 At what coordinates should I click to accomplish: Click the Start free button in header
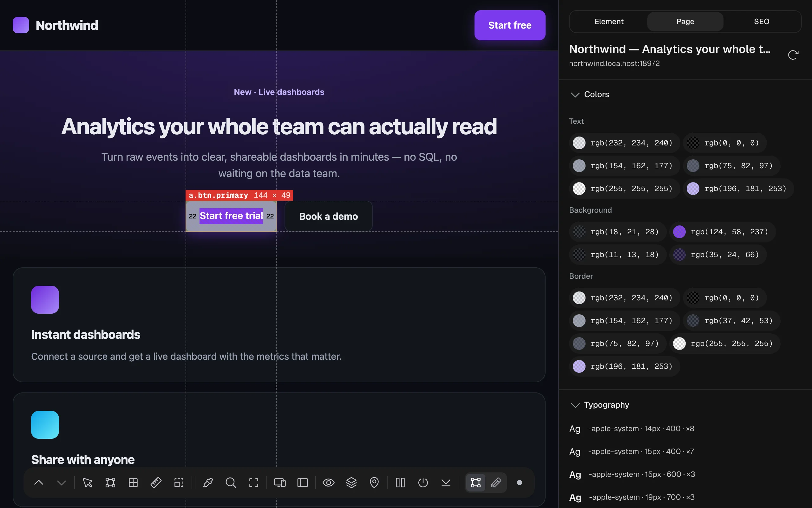click(x=510, y=25)
